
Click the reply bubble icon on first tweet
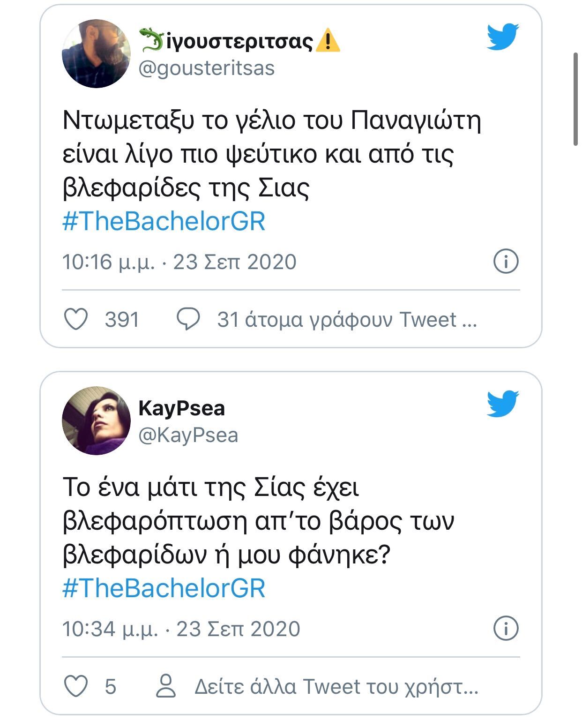[x=188, y=320]
